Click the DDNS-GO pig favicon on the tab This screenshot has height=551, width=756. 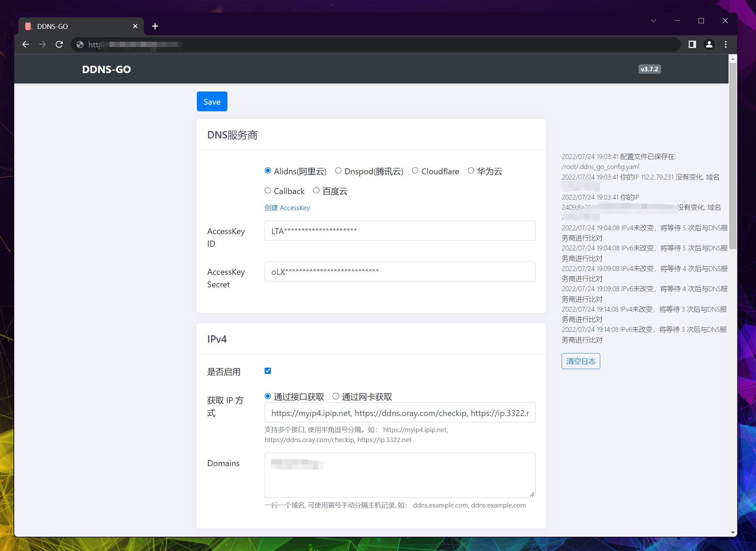tap(28, 26)
